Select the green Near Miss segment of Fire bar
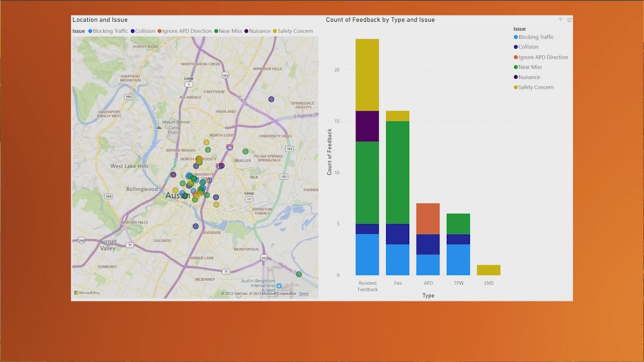644x362 pixels. pos(397,173)
